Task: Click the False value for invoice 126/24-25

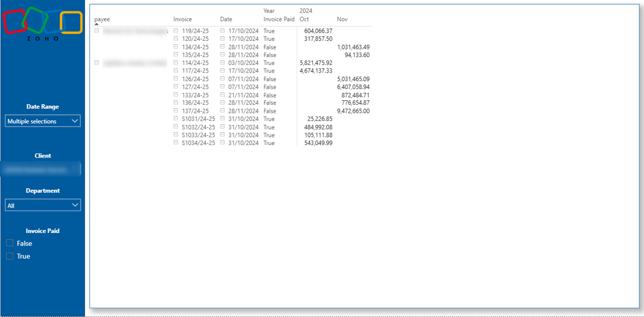Action: click(270, 79)
